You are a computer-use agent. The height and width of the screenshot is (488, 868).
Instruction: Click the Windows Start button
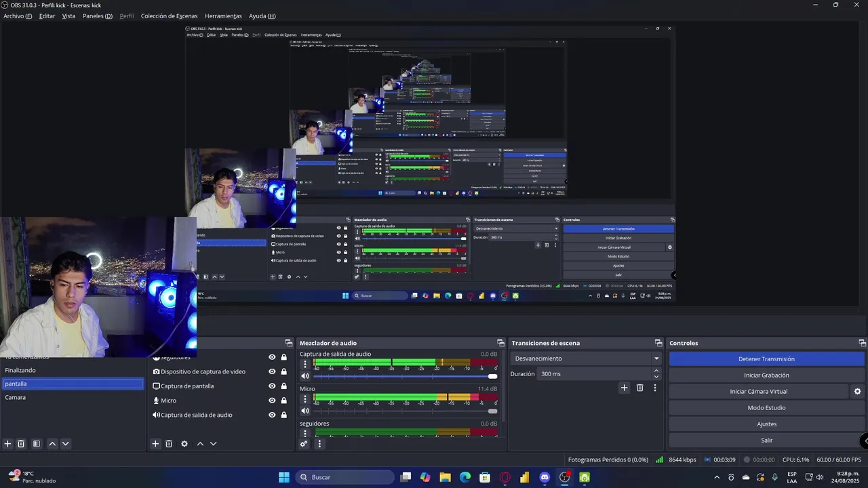[x=284, y=477]
